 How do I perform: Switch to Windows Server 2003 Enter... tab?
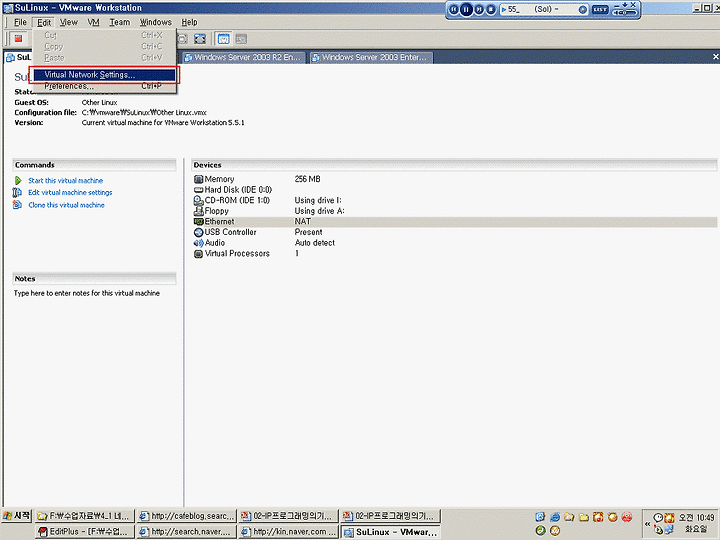tap(371, 57)
